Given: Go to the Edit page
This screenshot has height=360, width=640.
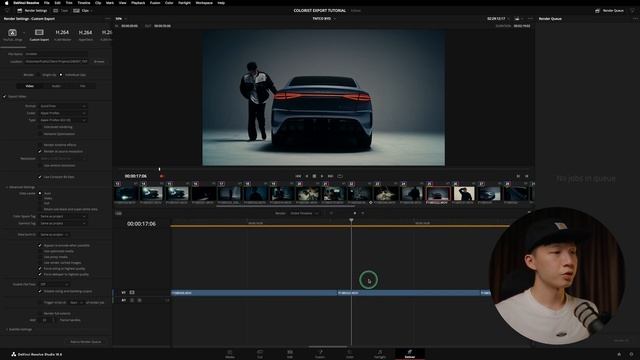Looking at the screenshot, I should (x=290, y=354).
